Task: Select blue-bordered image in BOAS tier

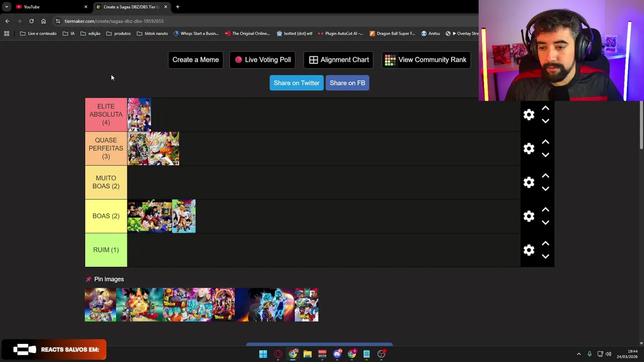Action: tap(184, 216)
